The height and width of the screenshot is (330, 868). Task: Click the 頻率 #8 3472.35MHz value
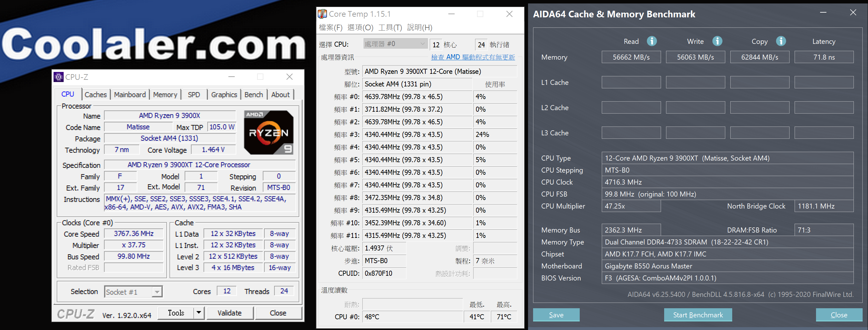pos(417,197)
